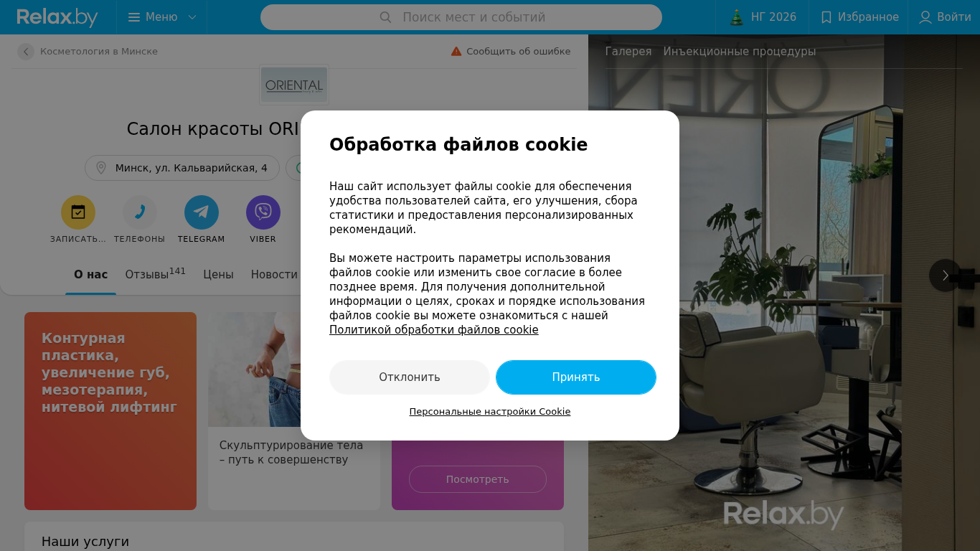The width and height of the screenshot is (980, 551).
Task: Click the yellow calendar booking icon
Action: (x=78, y=212)
